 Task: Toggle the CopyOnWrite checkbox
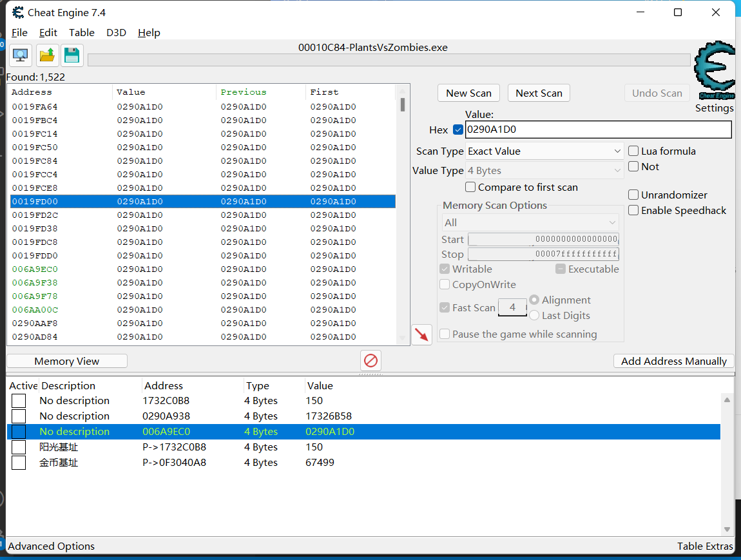point(445,284)
